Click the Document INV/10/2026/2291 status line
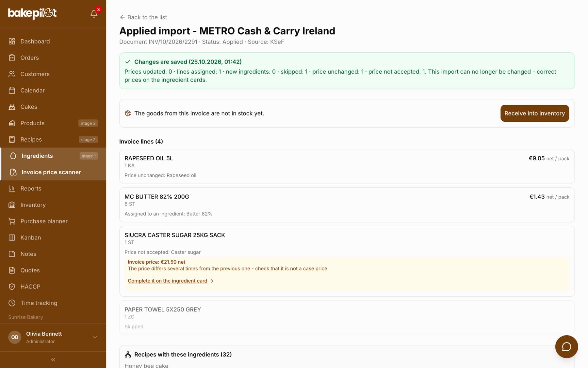Screen dimensions: 588x368 [202, 42]
